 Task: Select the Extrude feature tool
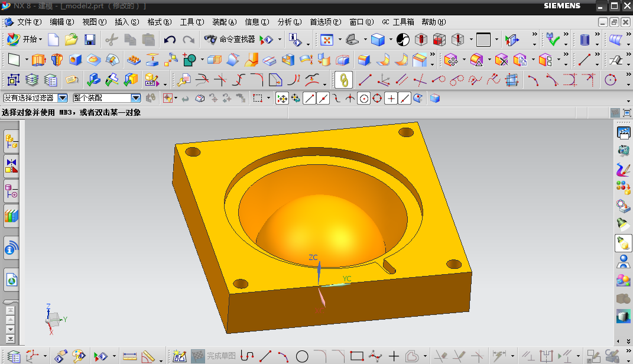click(38, 60)
